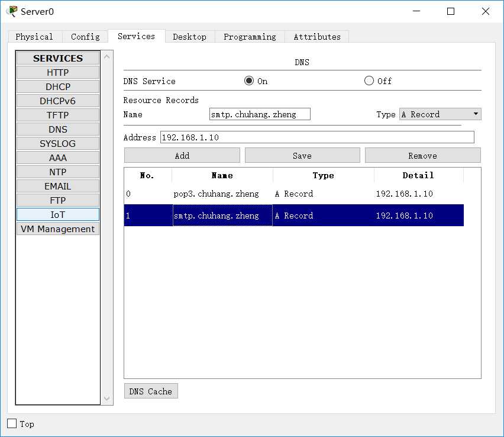Image resolution: width=504 pixels, height=437 pixels.
Task: Select EMAIL service
Action: 58,186
